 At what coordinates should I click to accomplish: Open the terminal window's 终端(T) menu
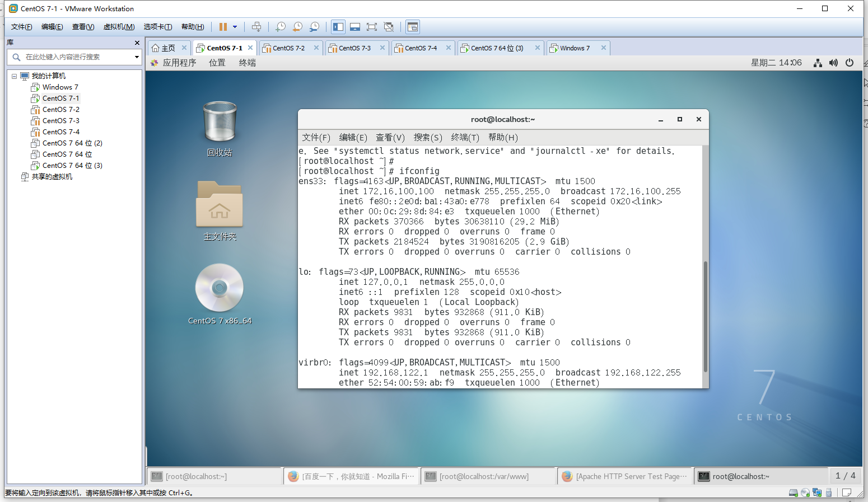click(465, 138)
